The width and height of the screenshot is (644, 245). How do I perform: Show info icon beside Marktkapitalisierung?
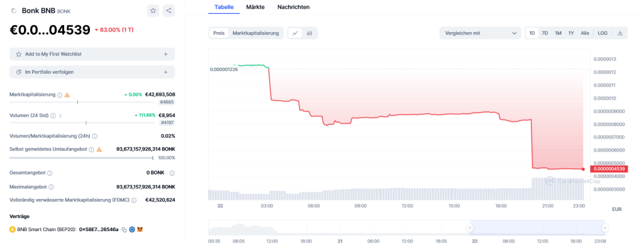tap(60, 95)
